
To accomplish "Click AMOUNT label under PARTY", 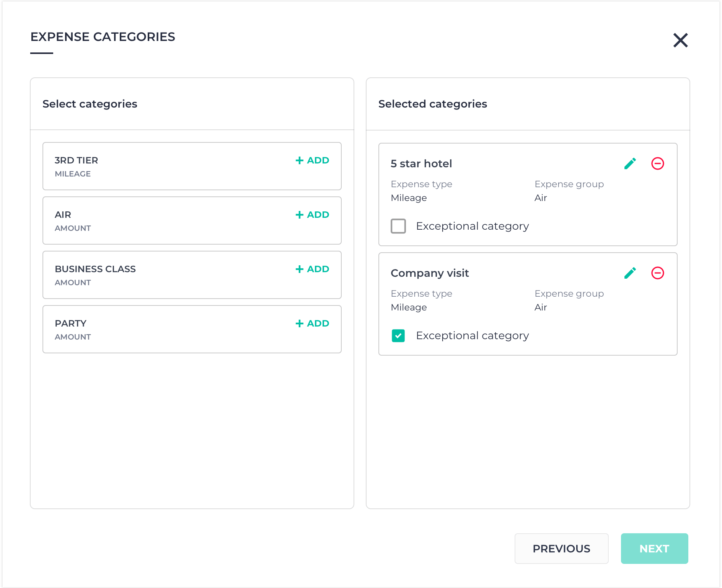I will pyautogui.click(x=73, y=337).
